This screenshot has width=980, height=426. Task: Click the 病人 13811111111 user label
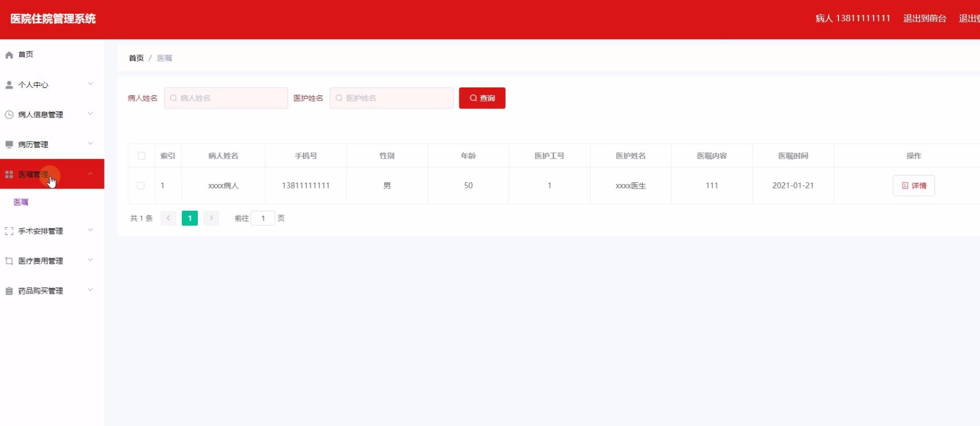(853, 19)
